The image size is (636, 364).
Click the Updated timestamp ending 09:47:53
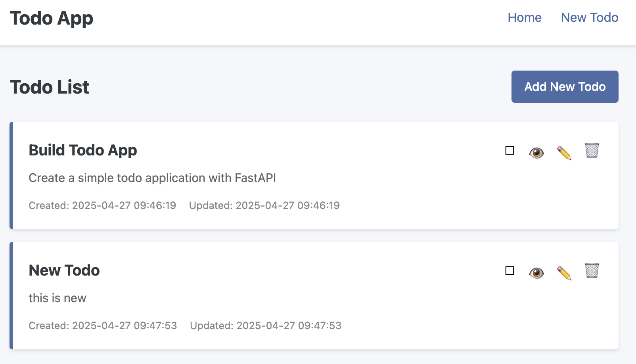click(x=266, y=326)
